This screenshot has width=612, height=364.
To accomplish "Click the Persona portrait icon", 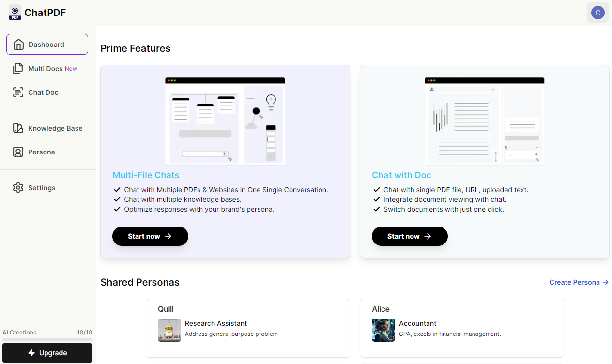I will tap(18, 152).
